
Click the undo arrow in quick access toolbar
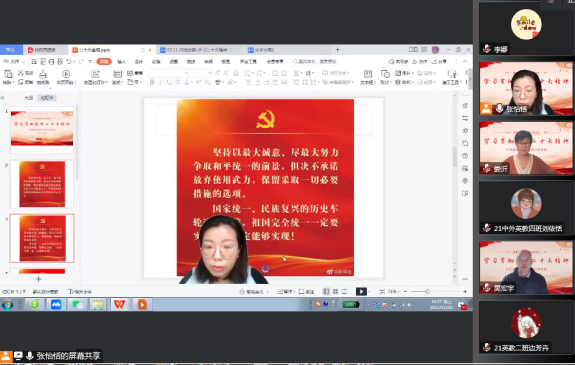(x=69, y=62)
